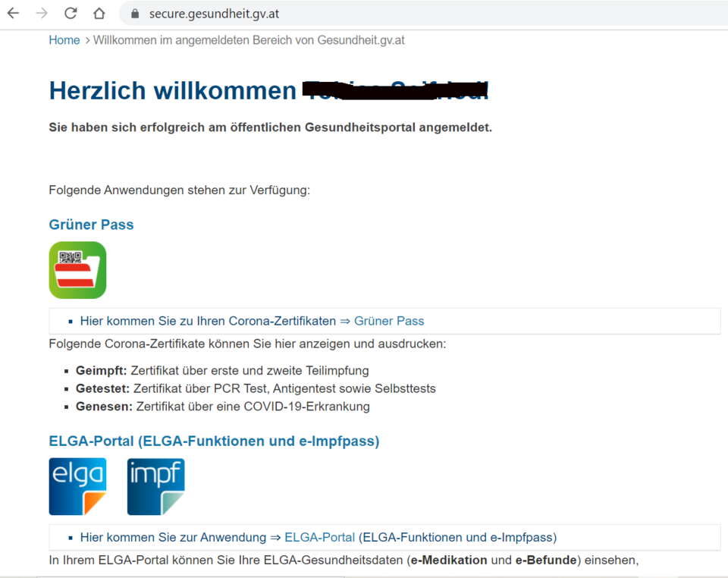Click the back navigation arrow
728x578 pixels.
point(12,13)
